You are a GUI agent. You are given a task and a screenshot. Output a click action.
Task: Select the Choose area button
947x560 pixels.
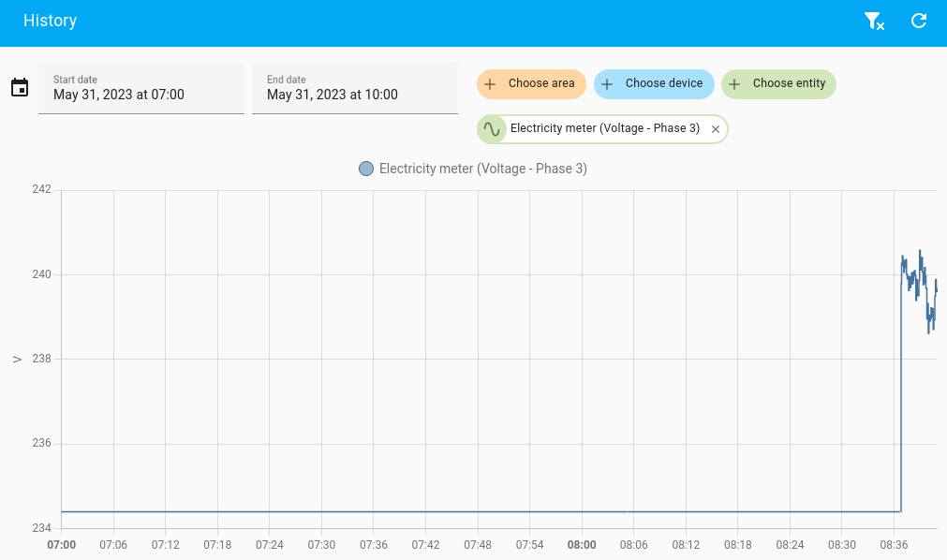click(531, 83)
